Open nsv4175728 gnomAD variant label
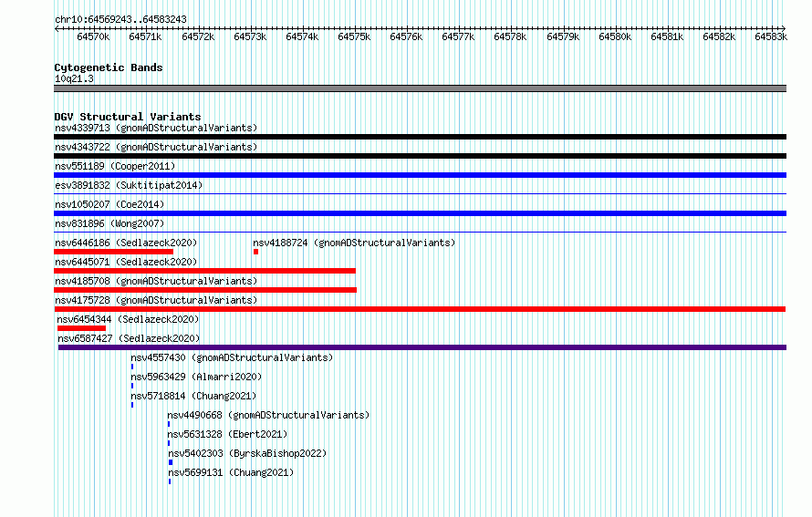The image size is (812, 517). 156,300
